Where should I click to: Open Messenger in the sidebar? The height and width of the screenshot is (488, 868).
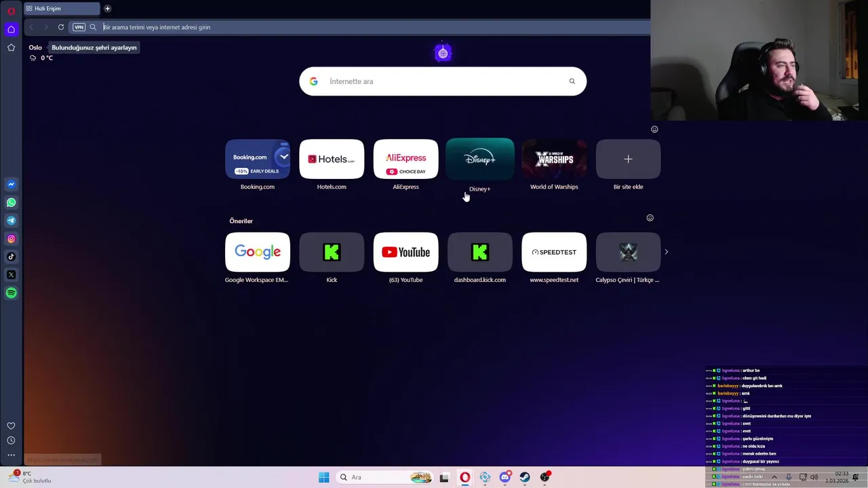click(11, 184)
